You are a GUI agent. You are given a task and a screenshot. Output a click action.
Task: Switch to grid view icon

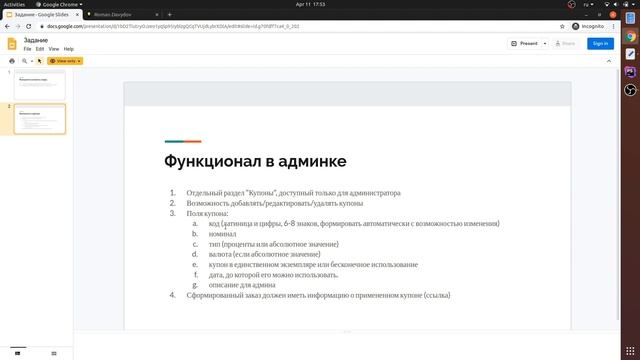54,353
